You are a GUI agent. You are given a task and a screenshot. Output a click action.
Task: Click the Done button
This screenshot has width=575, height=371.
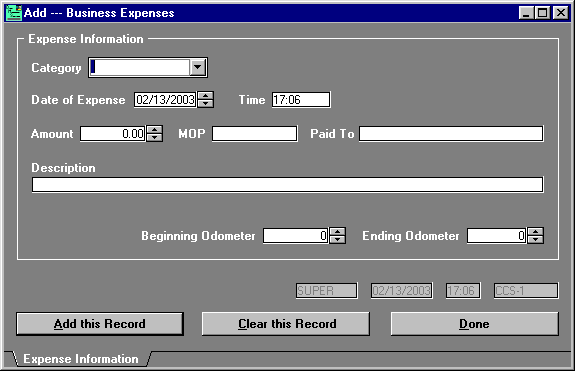(475, 324)
